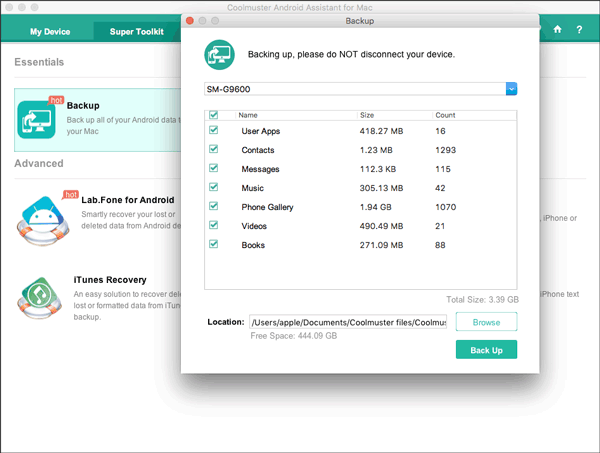Click the Browse button
The height and width of the screenshot is (453, 600).
[486, 322]
